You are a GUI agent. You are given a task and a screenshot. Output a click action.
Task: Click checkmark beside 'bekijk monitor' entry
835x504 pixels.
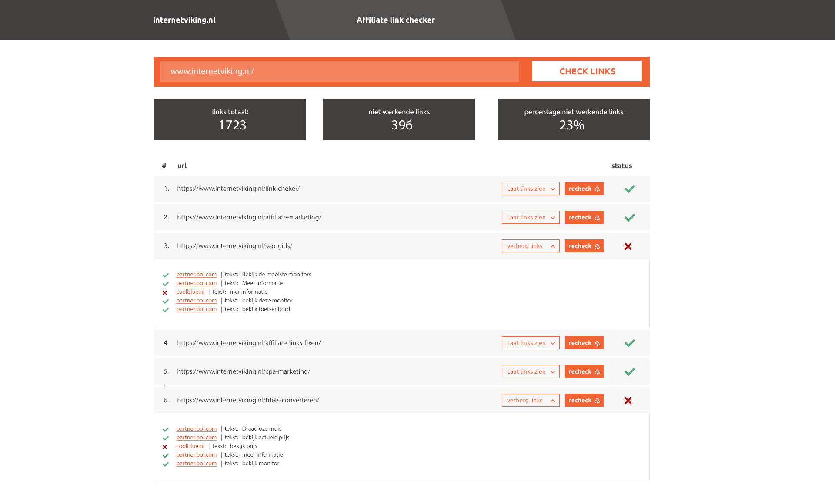(166, 464)
